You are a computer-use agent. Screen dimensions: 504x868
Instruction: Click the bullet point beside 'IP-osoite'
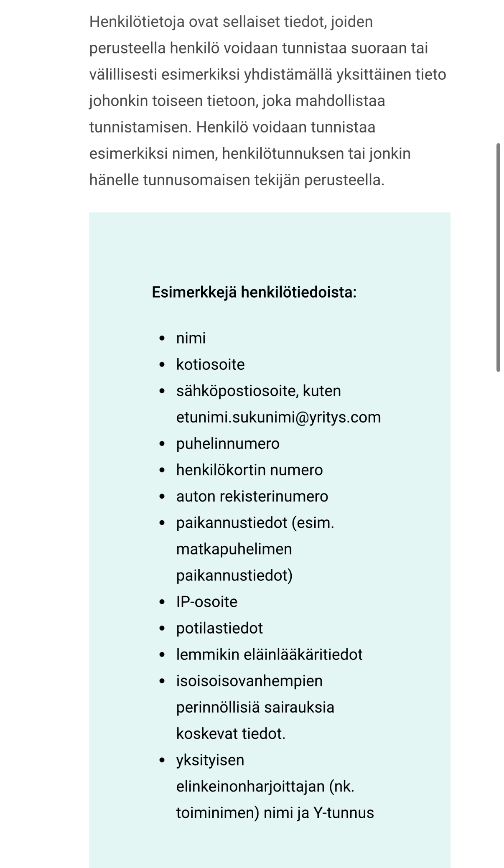tap(162, 602)
